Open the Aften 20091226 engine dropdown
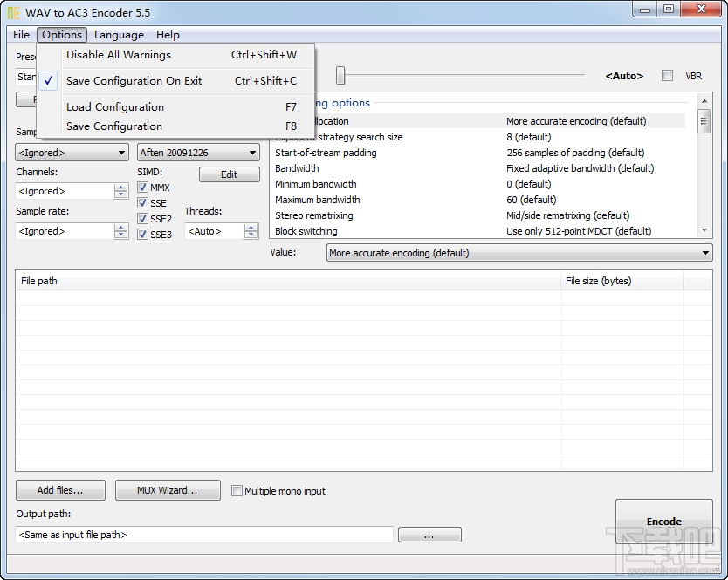This screenshot has height=580, width=728. 251,152
